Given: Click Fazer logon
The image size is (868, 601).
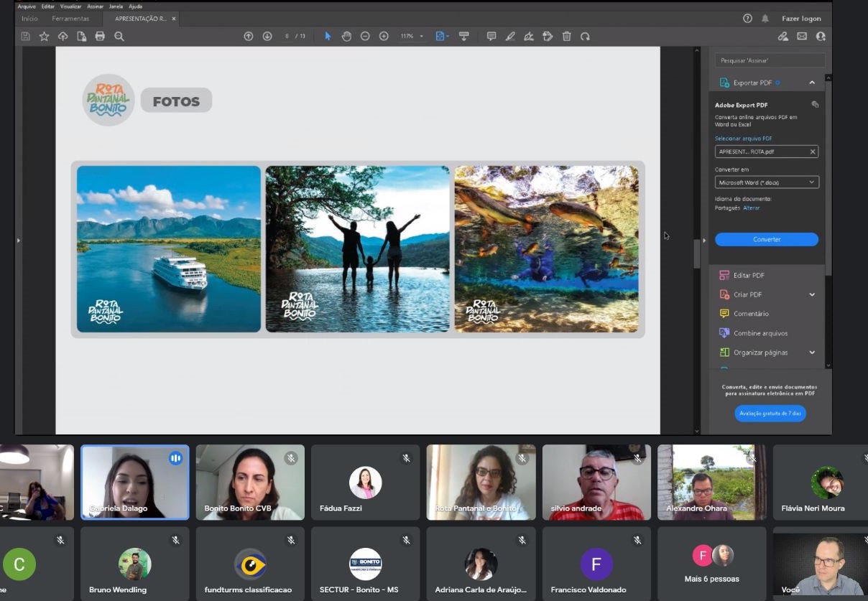Looking at the screenshot, I should pyautogui.click(x=801, y=19).
